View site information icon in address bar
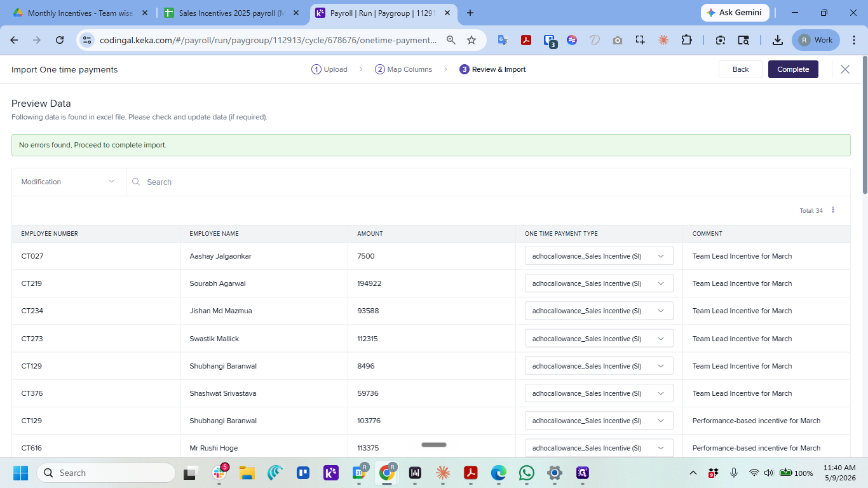The height and width of the screenshot is (488, 868). pyautogui.click(x=87, y=40)
